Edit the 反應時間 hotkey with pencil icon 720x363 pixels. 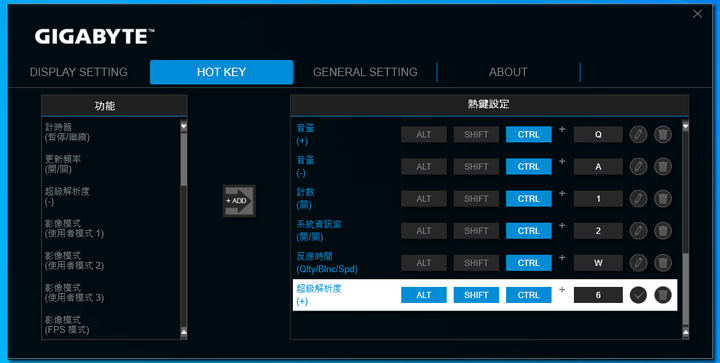point(638,263)
